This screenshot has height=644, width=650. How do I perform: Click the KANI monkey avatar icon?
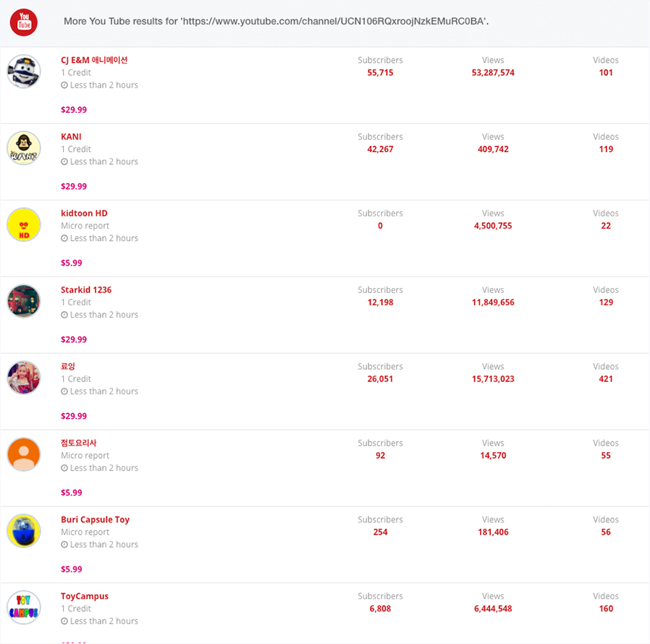(24, 148)
